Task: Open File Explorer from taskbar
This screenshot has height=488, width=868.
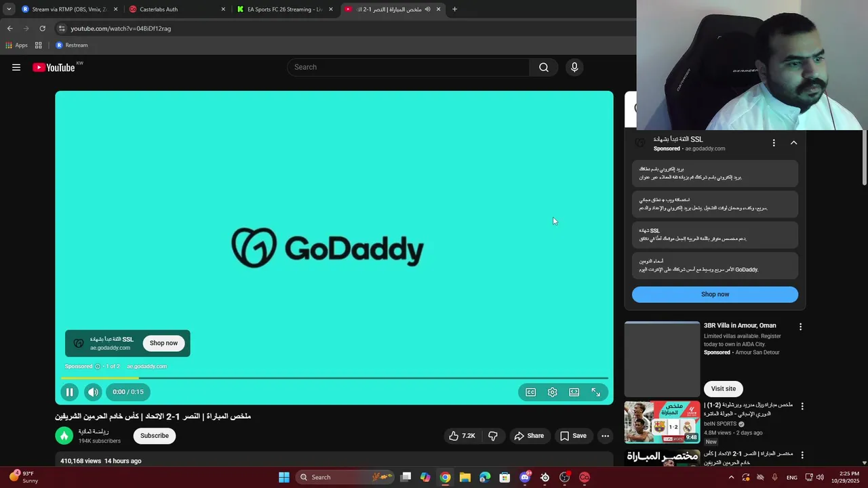Action: tap(465, 477)
